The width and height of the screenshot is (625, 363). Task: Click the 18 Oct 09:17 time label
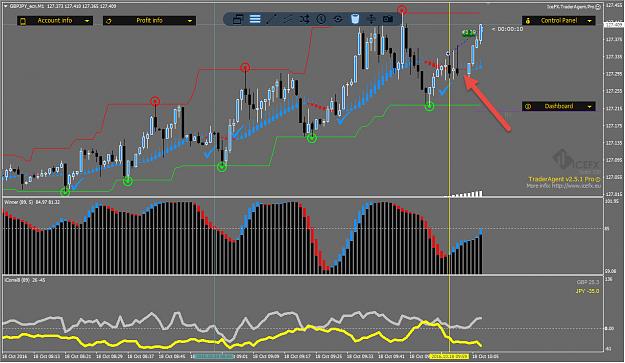(297, 356)
